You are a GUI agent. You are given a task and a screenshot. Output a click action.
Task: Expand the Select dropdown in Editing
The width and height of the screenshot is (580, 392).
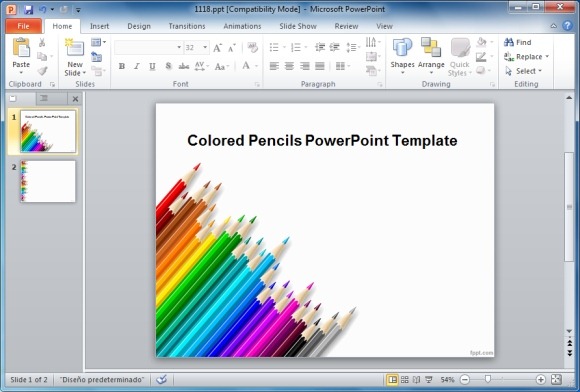coord(540,71)
